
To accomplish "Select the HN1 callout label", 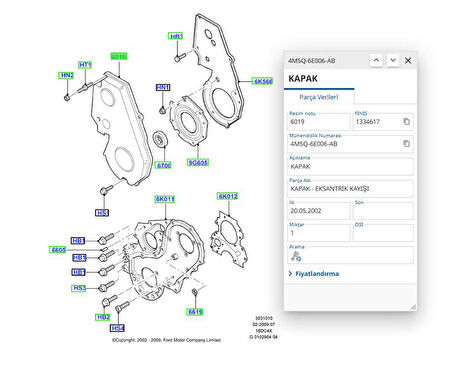I will point(163,87).
